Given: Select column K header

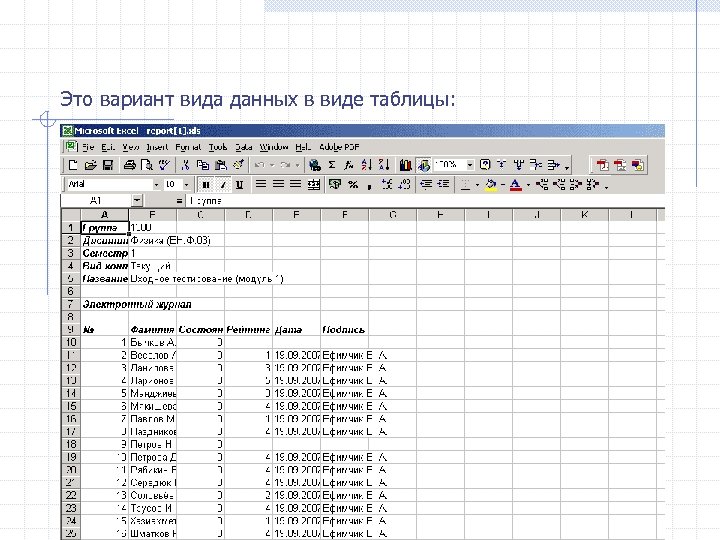Looking at the screenshot, I should (584, 214).
